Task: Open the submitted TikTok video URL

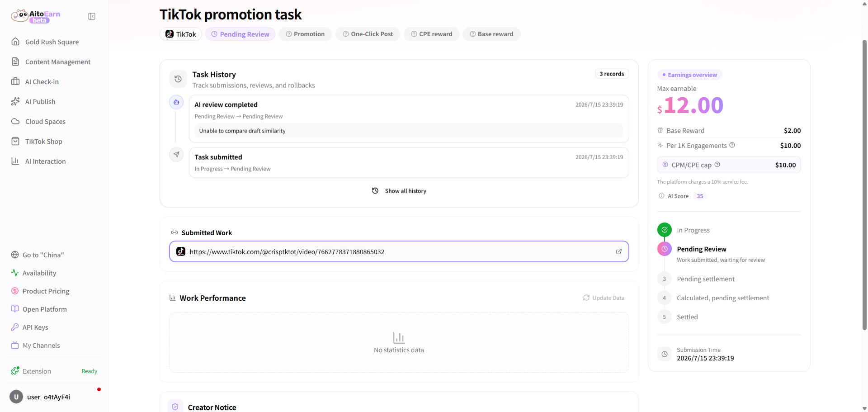Action: 287,252
